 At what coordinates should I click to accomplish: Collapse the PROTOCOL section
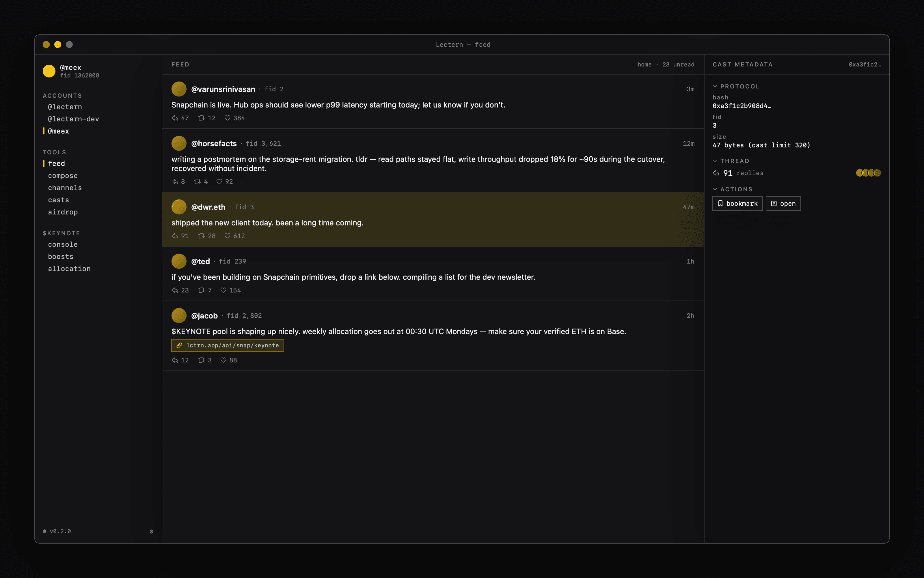click(x=736, y=86)
